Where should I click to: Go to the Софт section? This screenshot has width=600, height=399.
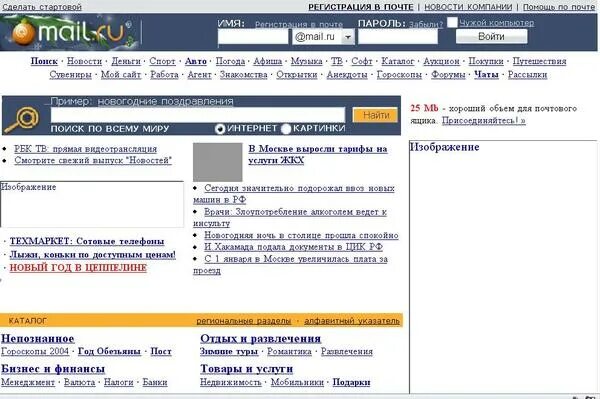[362, 61]
